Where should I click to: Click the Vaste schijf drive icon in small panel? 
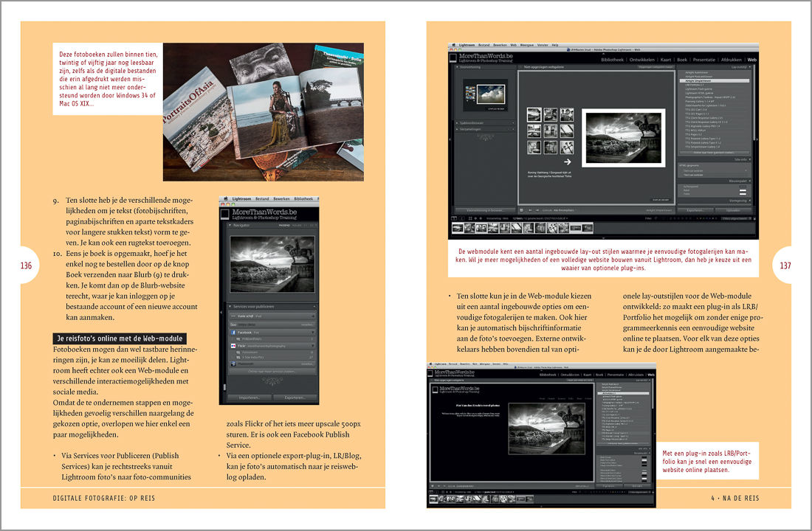coord(233,316)
